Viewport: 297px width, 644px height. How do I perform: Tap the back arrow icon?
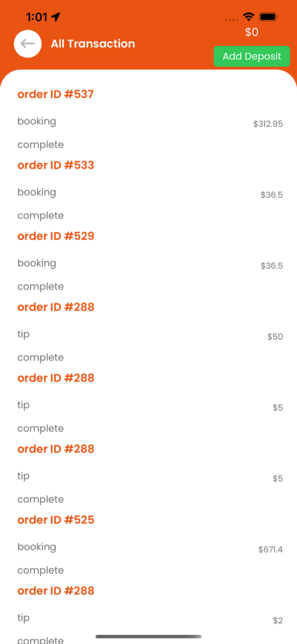[x=28, y=43]
